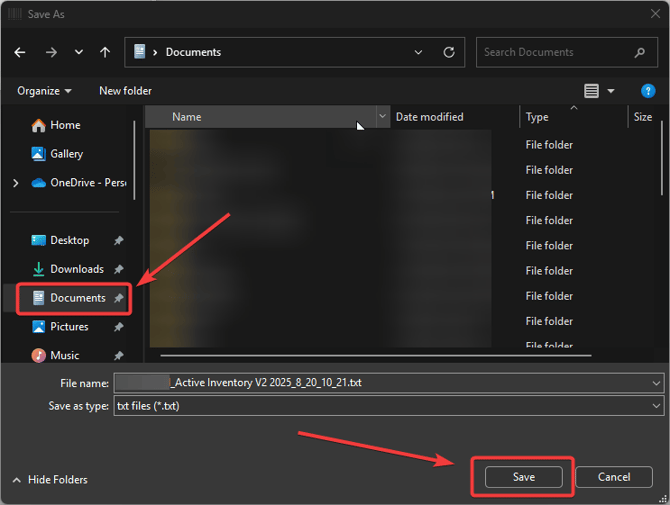Open the Gallery location in sidebar

[x=66, y=154]
